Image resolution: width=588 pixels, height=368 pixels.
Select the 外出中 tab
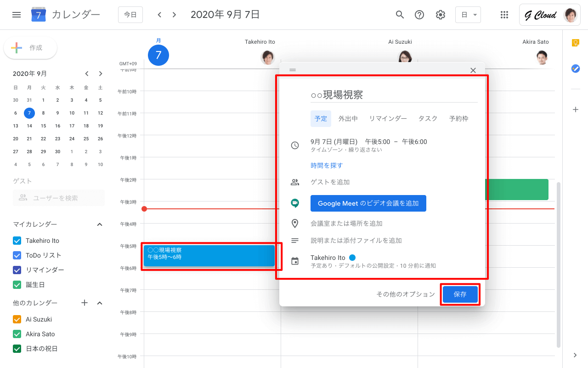(348, 119)
